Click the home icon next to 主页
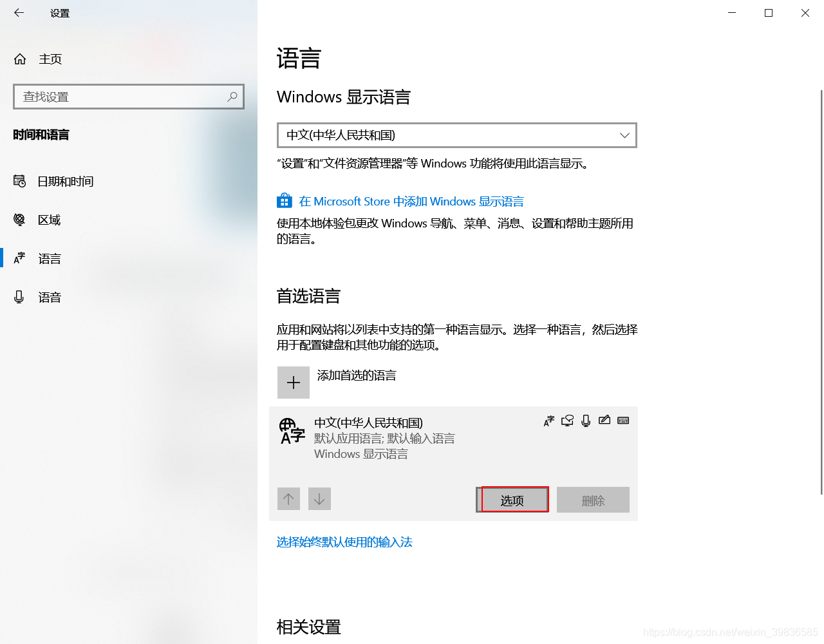824x644 pixels. coord(20,59)
